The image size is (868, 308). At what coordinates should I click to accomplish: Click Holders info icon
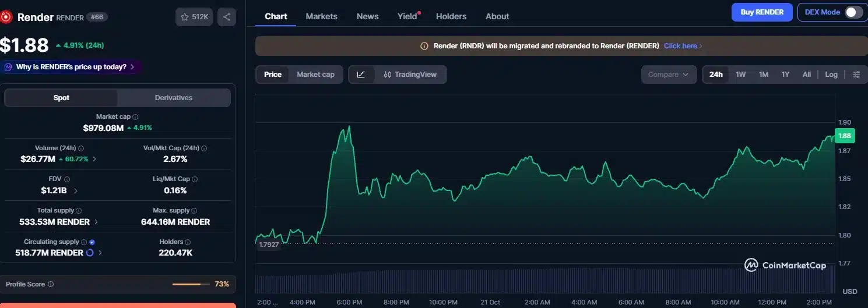(188, 242)
